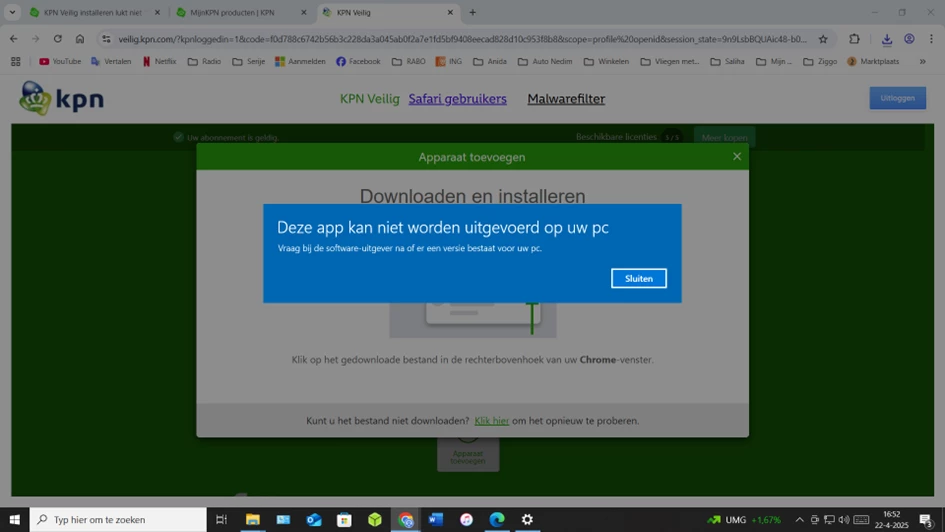Image resolution: width=945 pixels, height=532 pixels.
Task: Open the Vertalen bookmark
Action: point(111,61)
